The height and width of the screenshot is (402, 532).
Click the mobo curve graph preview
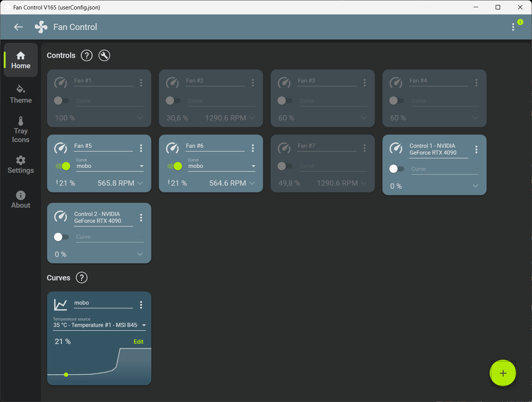click(99, 366)
